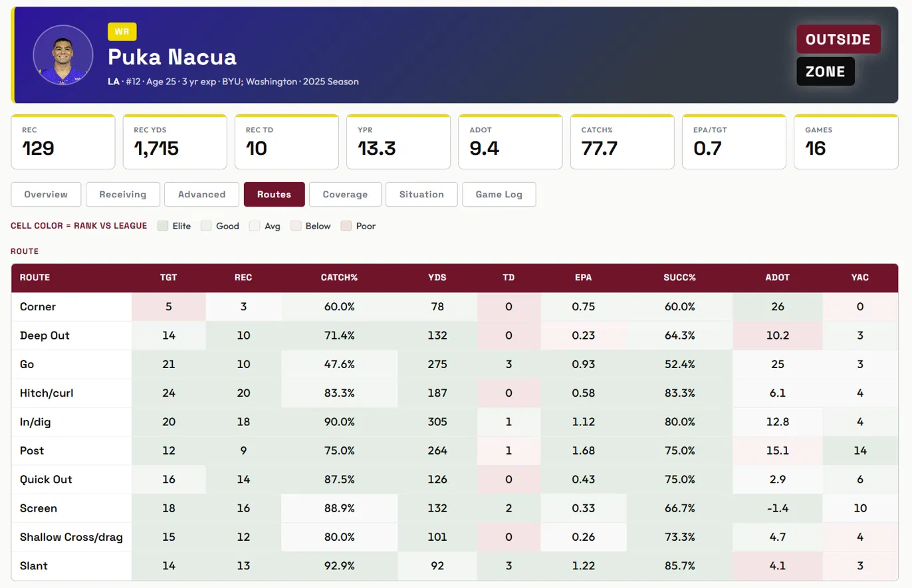Switch to the Coverage tab
The image size is (912, 588).
coord(345,195)
